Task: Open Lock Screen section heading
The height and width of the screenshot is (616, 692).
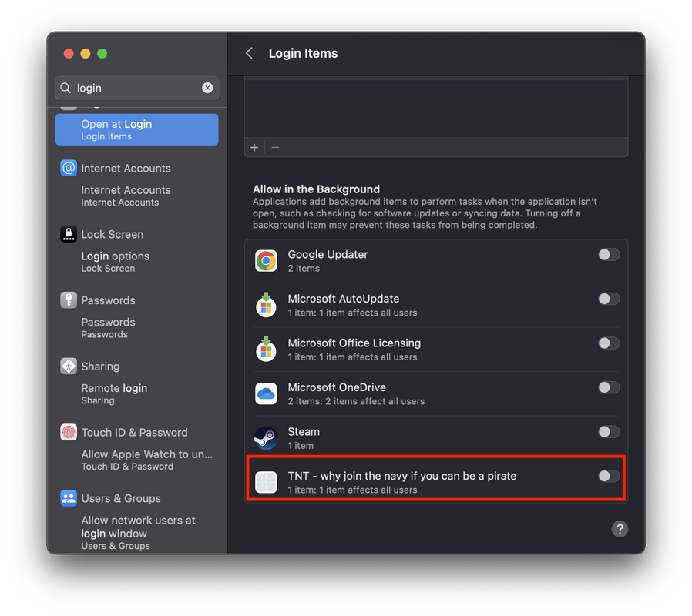Action: [x=112, y=235]
